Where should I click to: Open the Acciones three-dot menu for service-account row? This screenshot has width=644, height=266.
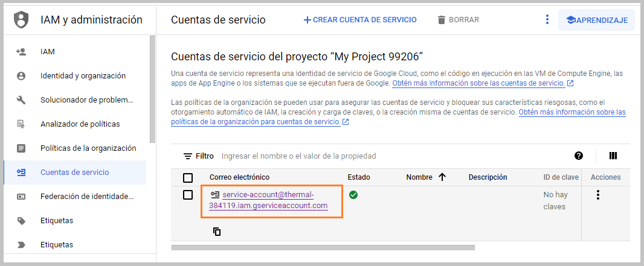tap(598, 195)
